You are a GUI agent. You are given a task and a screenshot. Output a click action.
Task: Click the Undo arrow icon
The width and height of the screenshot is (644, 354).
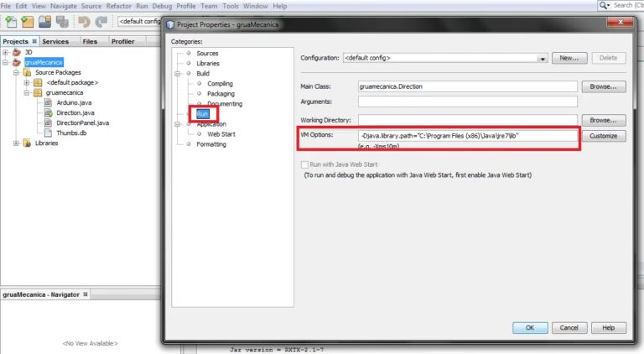84,21
